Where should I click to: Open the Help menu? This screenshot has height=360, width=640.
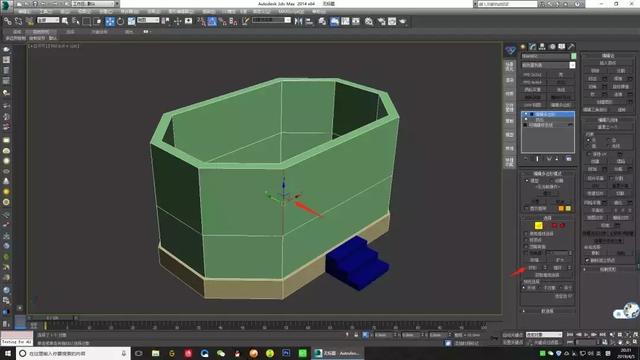[319, 11]
